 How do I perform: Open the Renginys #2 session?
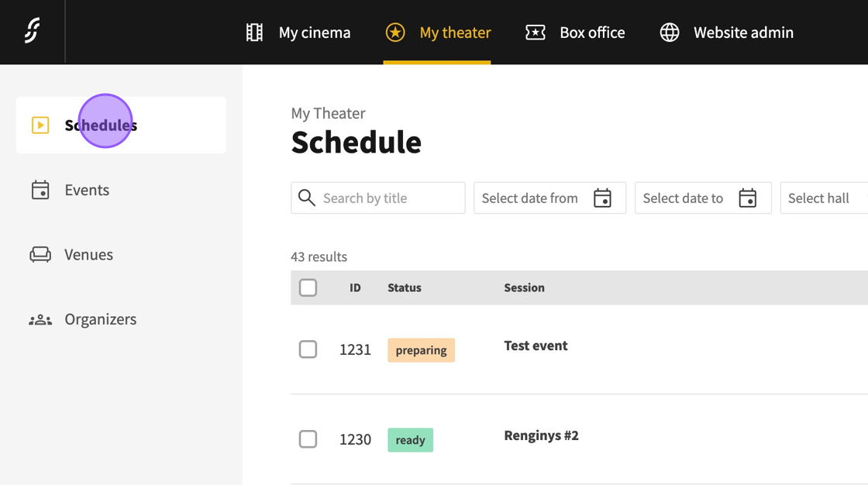pyautogui.click(x=541, y=435)
